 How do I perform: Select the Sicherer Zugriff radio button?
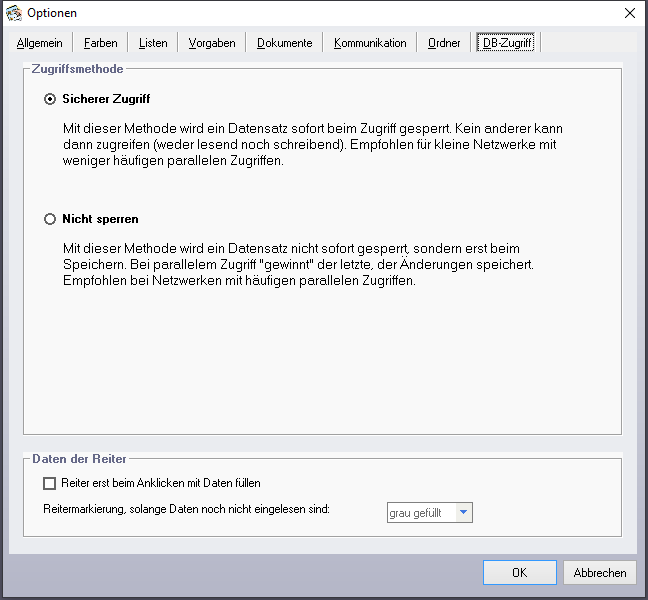click(50, 99)
